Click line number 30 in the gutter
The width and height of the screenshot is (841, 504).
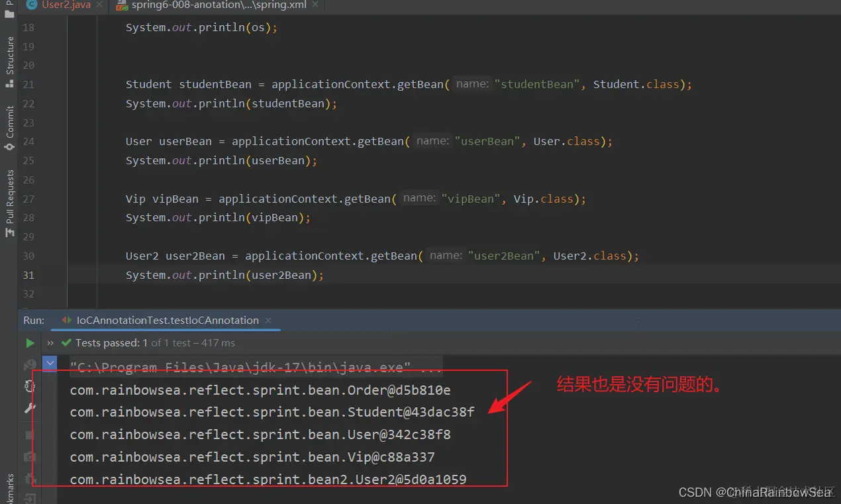[x=28, y=256]
